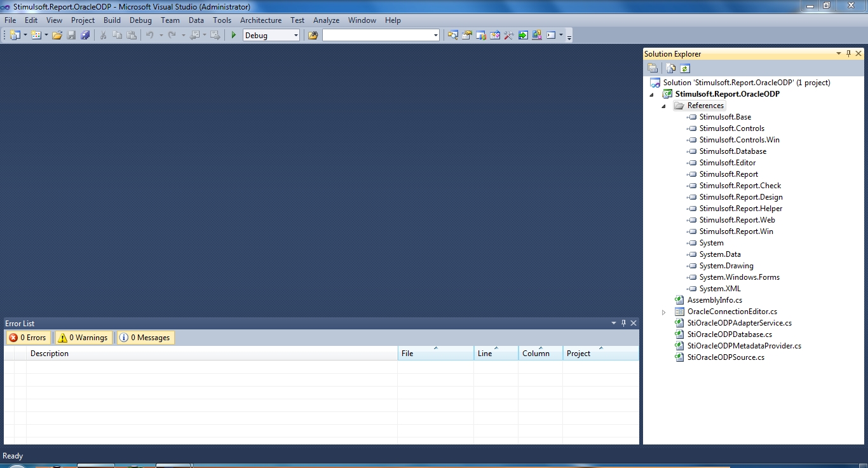Toggle auto-hide pin on Error List
The image size is (868, 468).
623,323
